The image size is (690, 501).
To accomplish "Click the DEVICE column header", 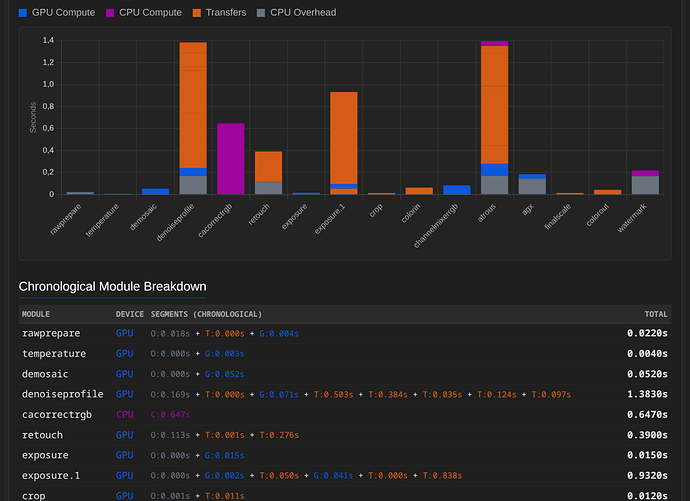I will pos(130,314).
